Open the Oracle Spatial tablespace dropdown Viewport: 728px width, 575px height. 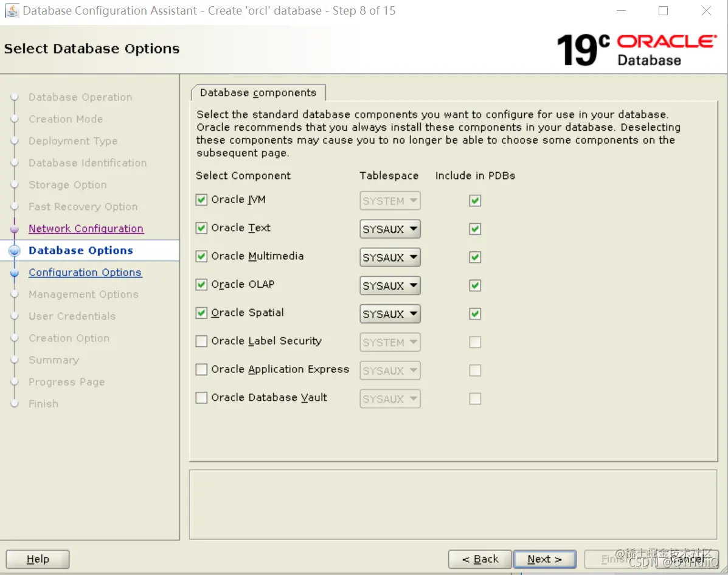[390, 314]
